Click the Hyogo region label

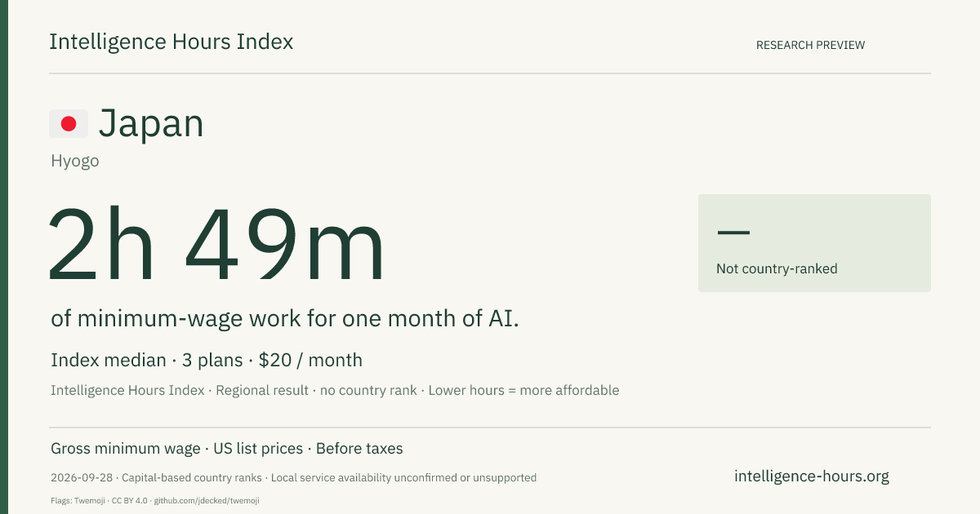point(75,161)
